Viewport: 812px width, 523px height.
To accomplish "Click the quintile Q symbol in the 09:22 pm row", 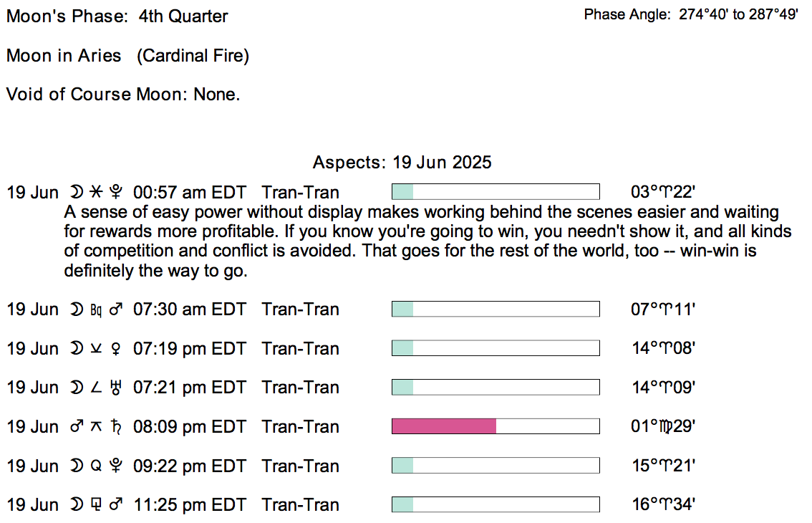I will (96, 466).
